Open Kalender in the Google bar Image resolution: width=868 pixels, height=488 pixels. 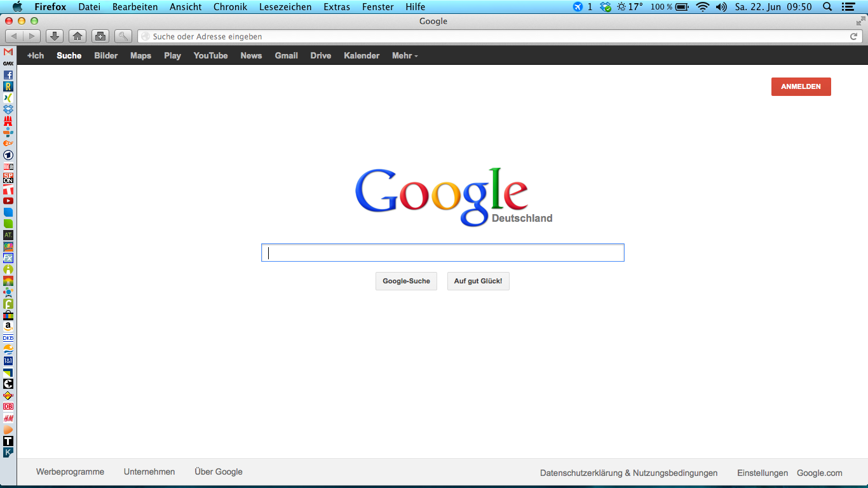pos(362,56)
